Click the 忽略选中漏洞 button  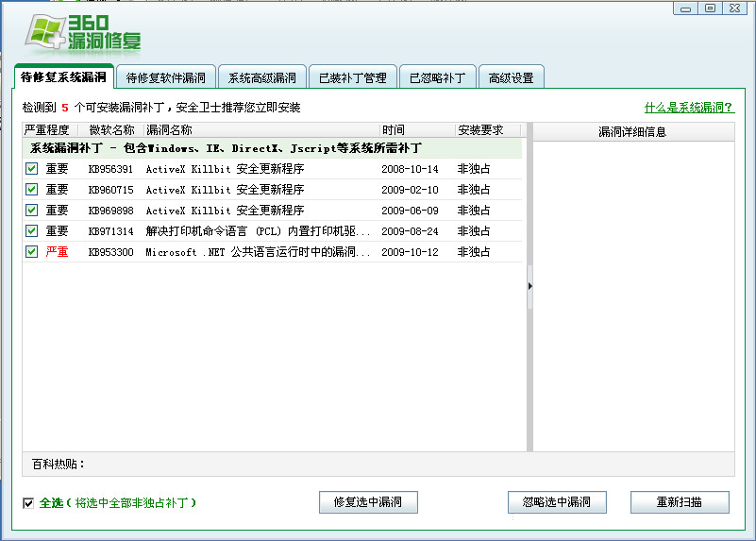pyautogui.click(x=557, y=502)
